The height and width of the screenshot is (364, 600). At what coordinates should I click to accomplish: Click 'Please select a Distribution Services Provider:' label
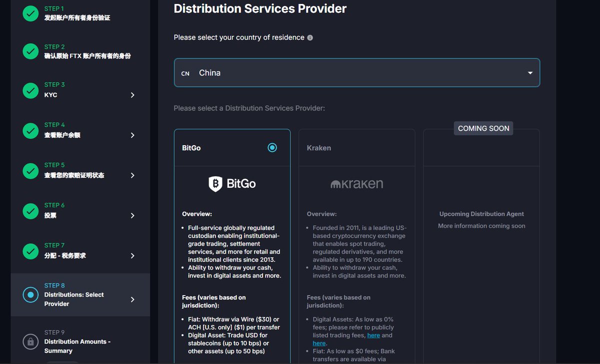249,108
